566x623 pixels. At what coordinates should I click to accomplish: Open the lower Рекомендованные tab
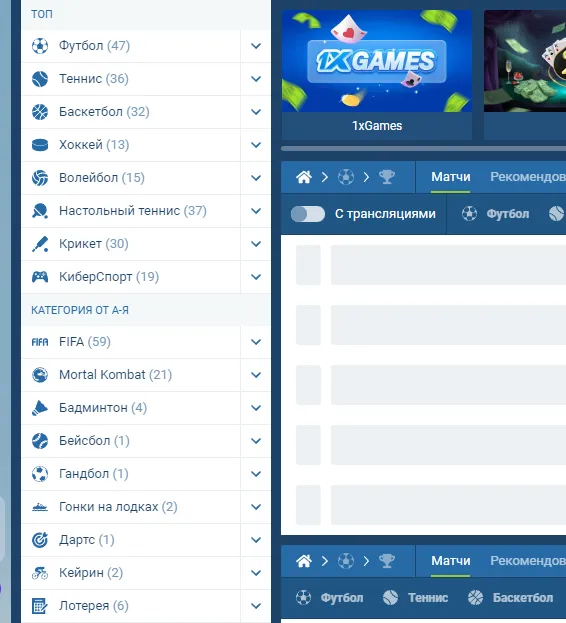[x=528, y=561]
